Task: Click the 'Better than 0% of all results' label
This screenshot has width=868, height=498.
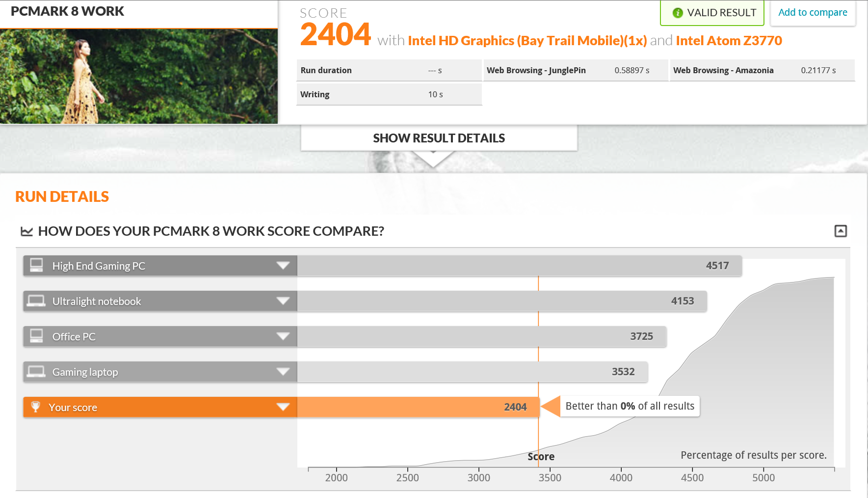Action: [630, 406]
